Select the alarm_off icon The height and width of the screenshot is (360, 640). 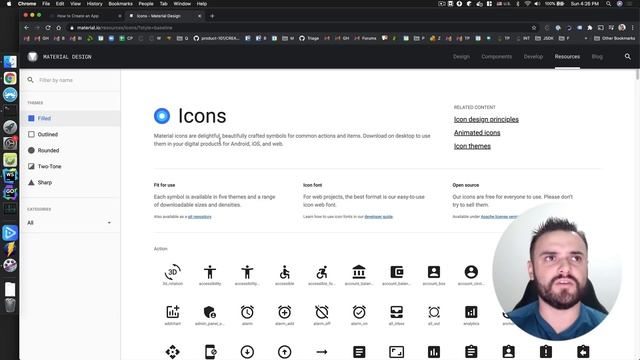322,312
